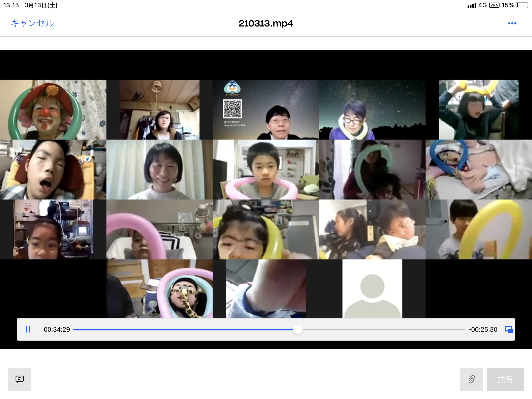
Task: Open the comments panel icon
Action: [20, 379]
